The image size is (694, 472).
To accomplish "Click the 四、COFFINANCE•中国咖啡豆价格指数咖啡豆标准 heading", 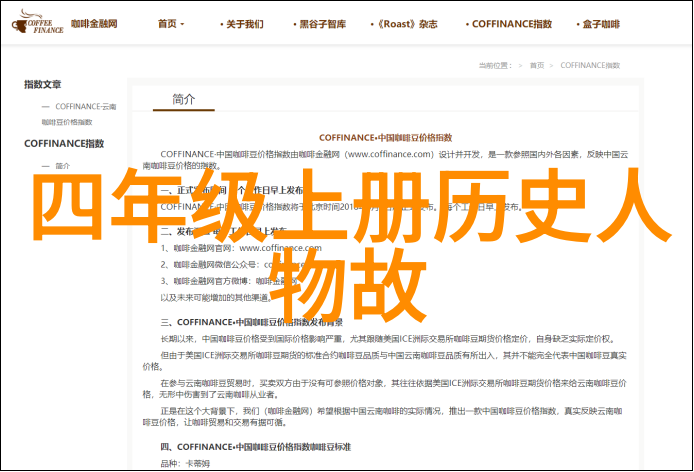I will [x=255, y=447].
